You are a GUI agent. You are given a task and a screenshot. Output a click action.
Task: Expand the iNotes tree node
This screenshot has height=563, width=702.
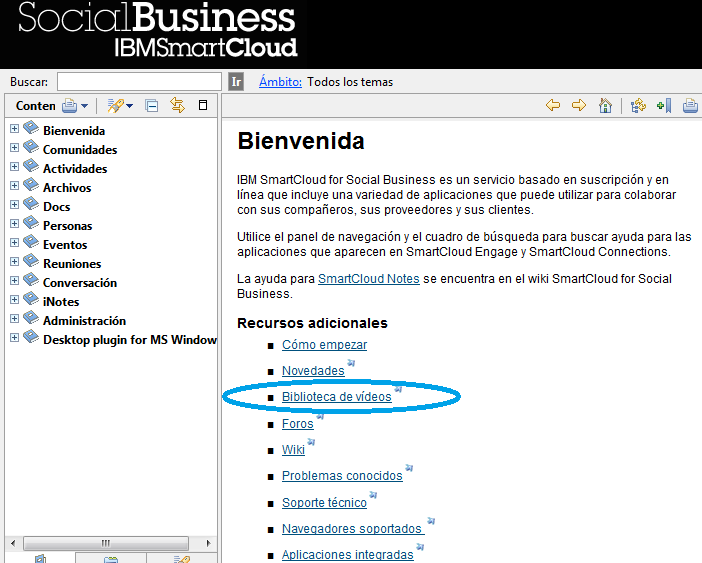pyautogui.click(x=14, y=300)
